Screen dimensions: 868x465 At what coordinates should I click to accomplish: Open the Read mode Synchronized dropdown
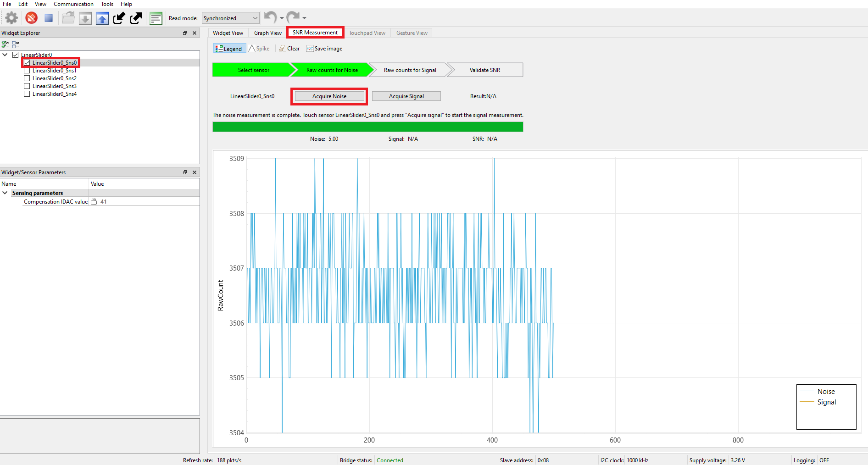coord(231,18)
